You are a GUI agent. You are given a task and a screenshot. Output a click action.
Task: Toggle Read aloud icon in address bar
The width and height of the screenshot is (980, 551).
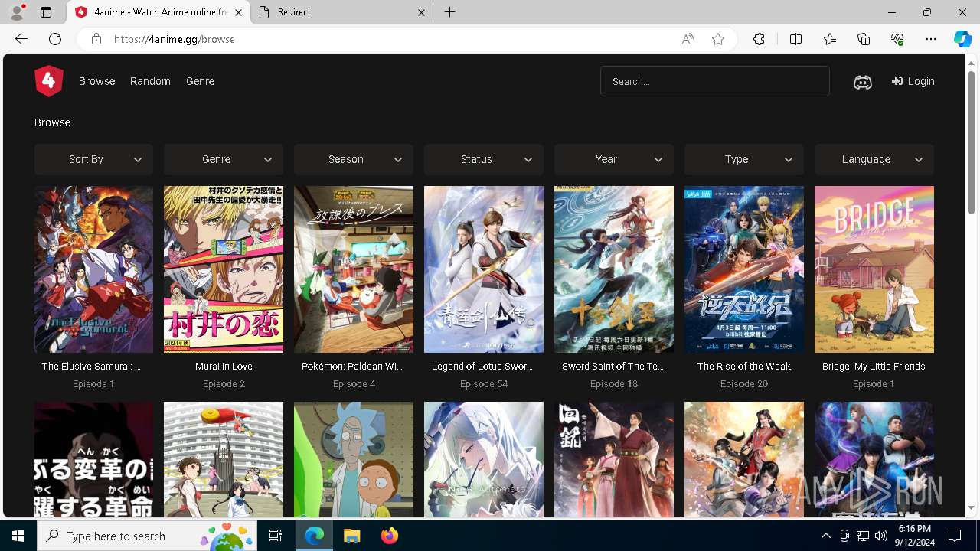point(688,39)
